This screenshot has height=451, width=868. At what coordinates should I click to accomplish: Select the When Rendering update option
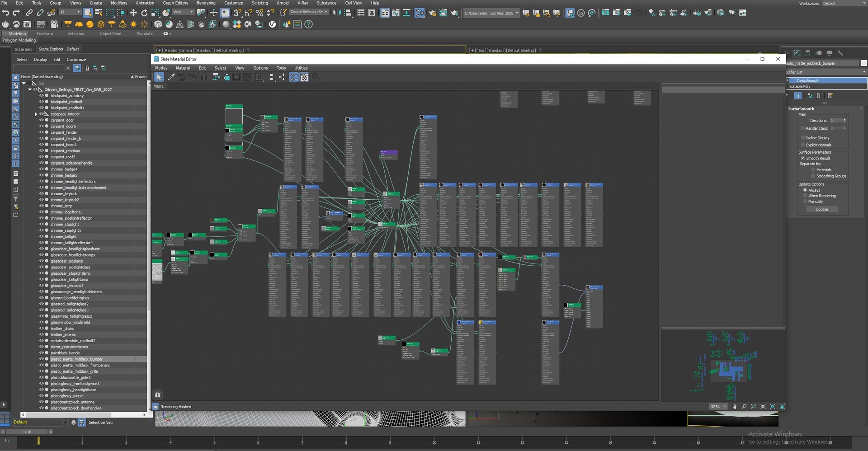(805, 196)
